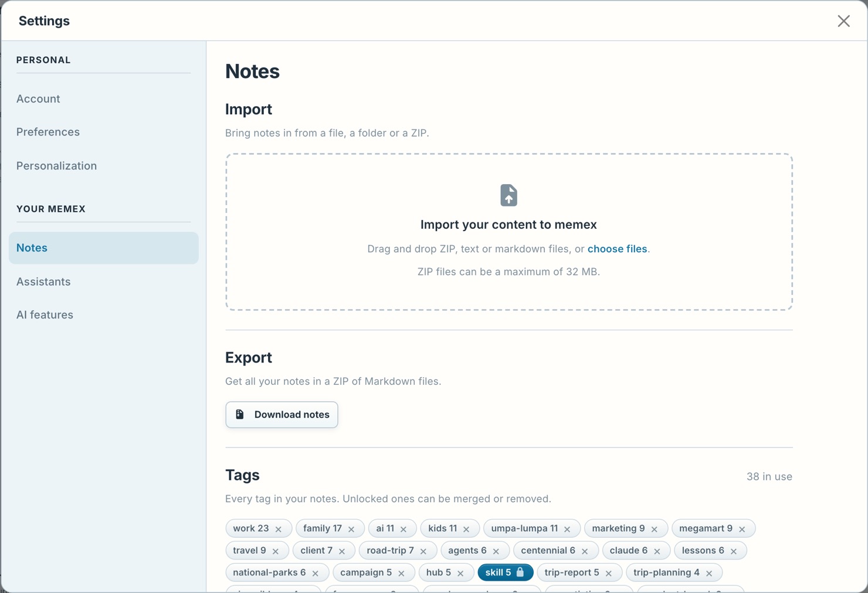Remove the family tag

(351, 529)
